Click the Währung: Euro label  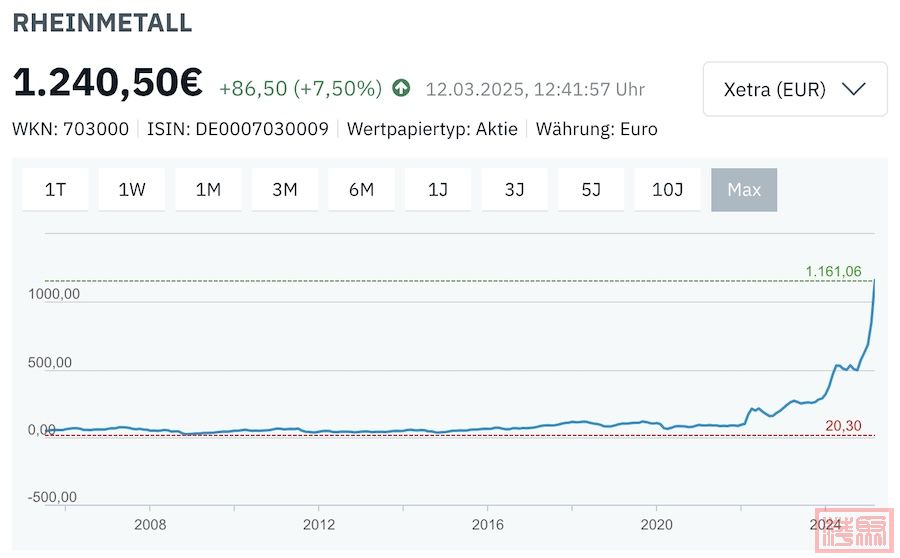click(x=596, y=129)
